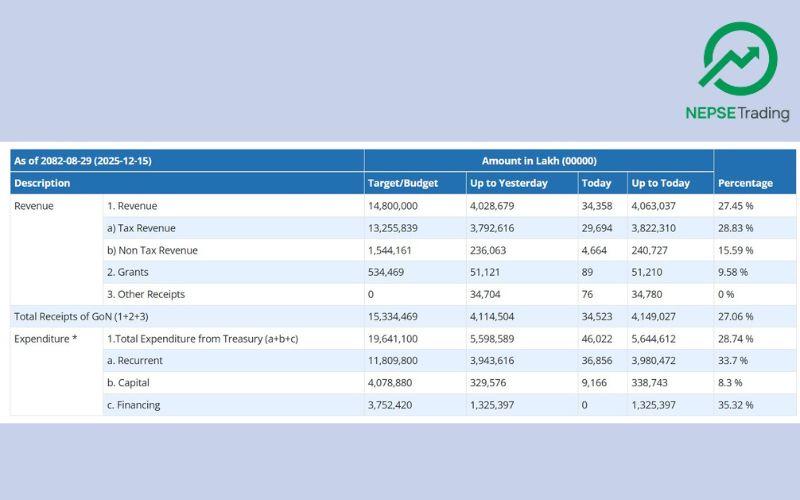Select the 2. Grants row label
Viewport: 800px width, 500px height.
coord(128,272)
